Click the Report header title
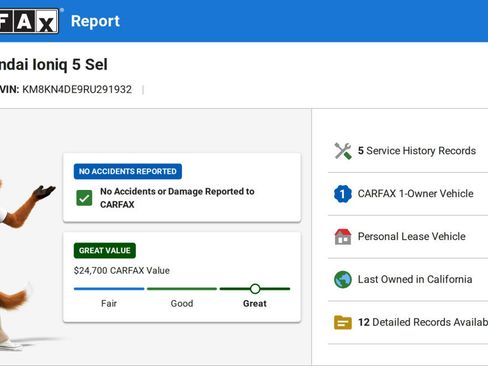The width and height of the screenshot is (488, 366). (95, 21)
